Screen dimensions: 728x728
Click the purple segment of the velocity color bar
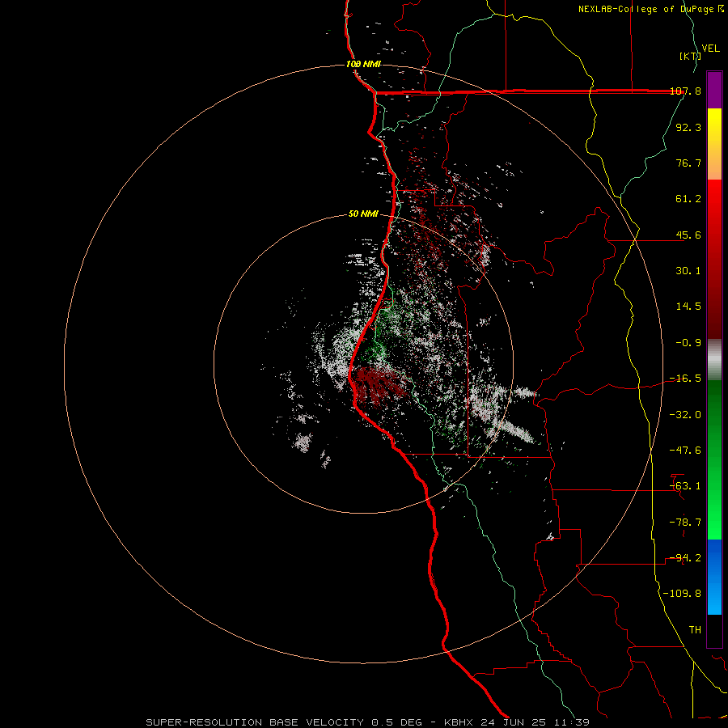(x=714, y=90)
